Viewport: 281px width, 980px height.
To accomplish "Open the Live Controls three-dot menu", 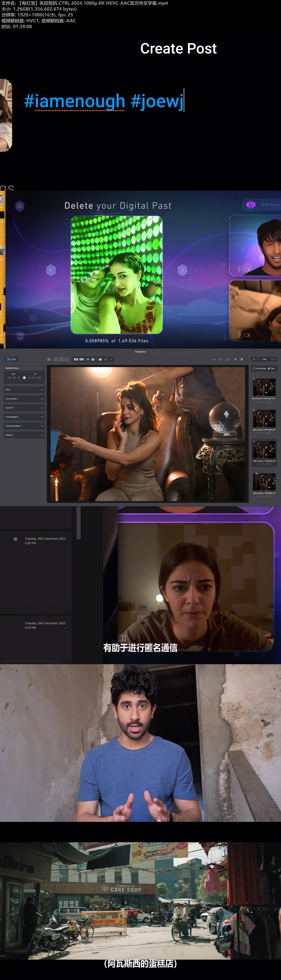I will click(42, 399).
